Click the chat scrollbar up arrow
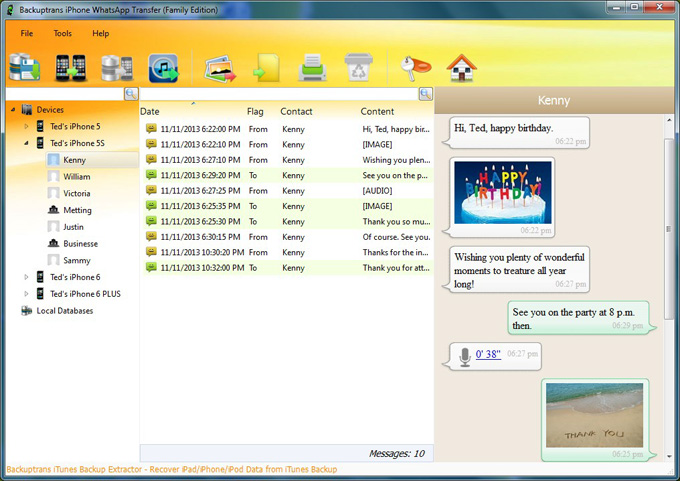 (x=669, y=120)
